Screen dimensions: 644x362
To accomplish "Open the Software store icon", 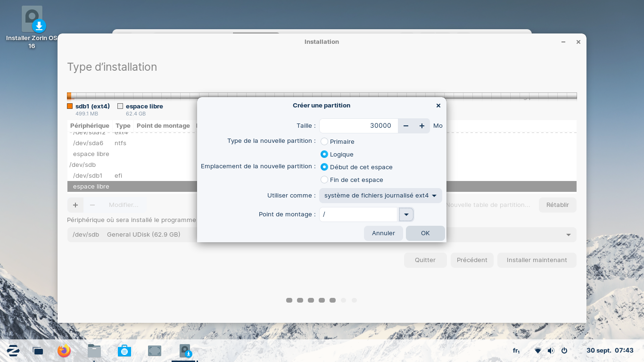I will click(124, 351).
